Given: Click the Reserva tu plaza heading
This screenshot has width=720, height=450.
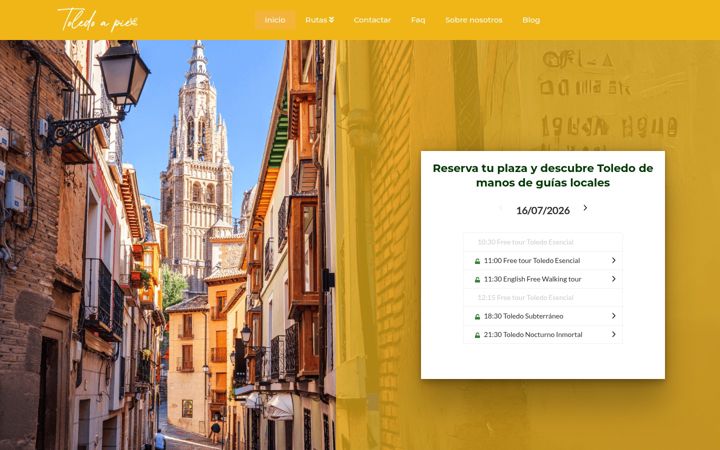Looking at the screenshot, I should pos(543,175).
